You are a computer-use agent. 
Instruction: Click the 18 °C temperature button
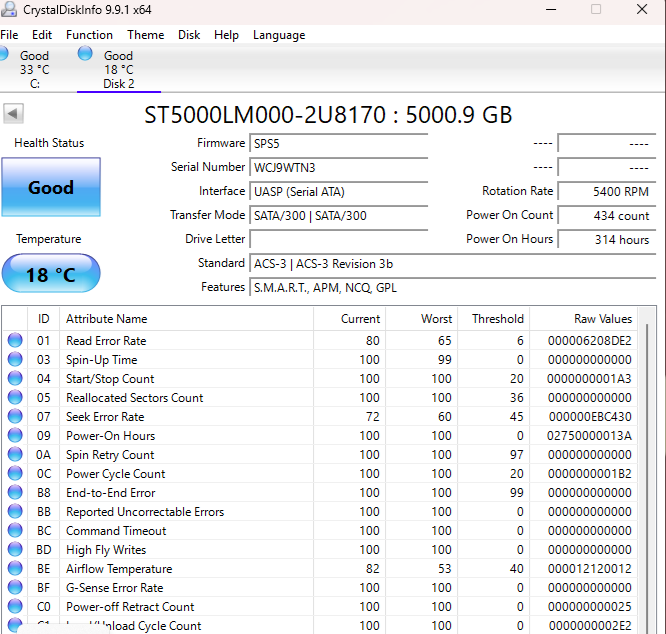(x=51, y=274)
